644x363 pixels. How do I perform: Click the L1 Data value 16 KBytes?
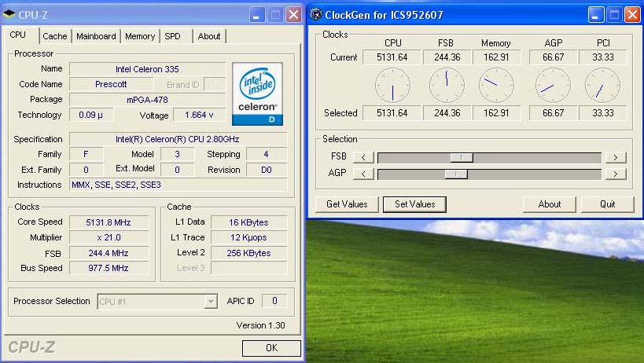[248, 222]
